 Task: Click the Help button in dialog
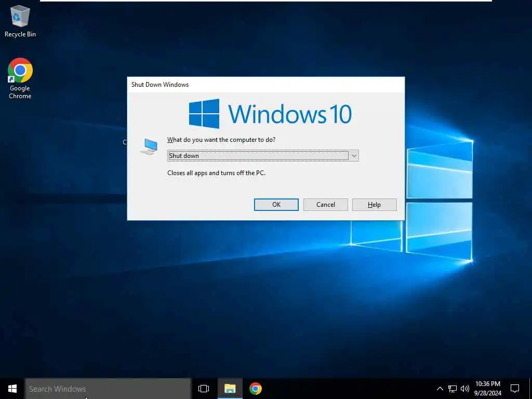[374, 205]
